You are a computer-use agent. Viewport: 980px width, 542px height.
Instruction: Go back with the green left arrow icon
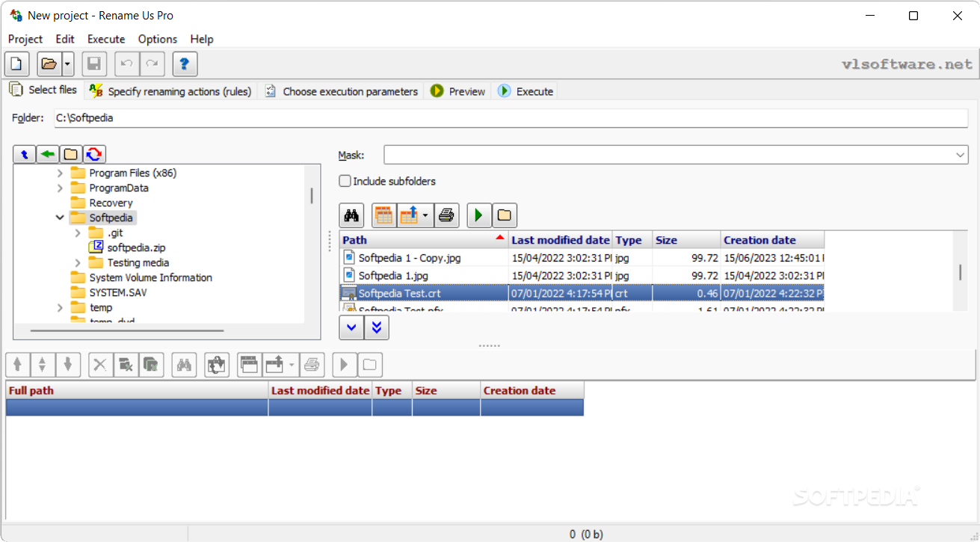[48, 154]
